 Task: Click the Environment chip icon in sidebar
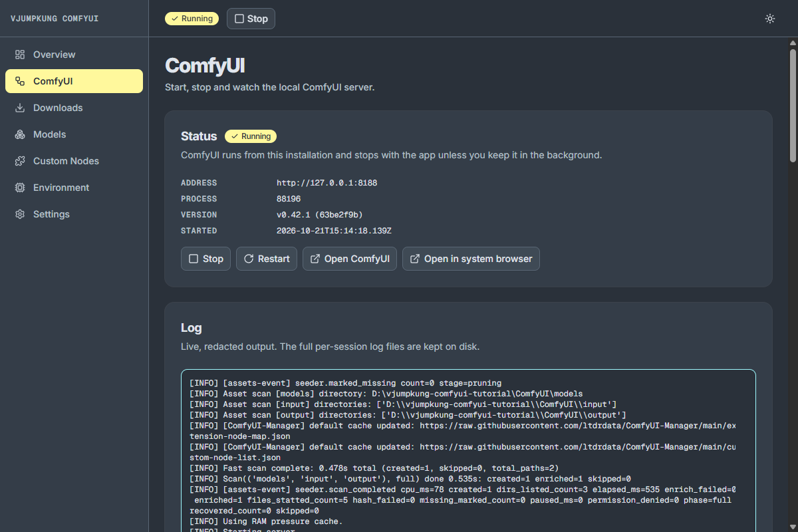pyautogui.click(x=20, y=188)
